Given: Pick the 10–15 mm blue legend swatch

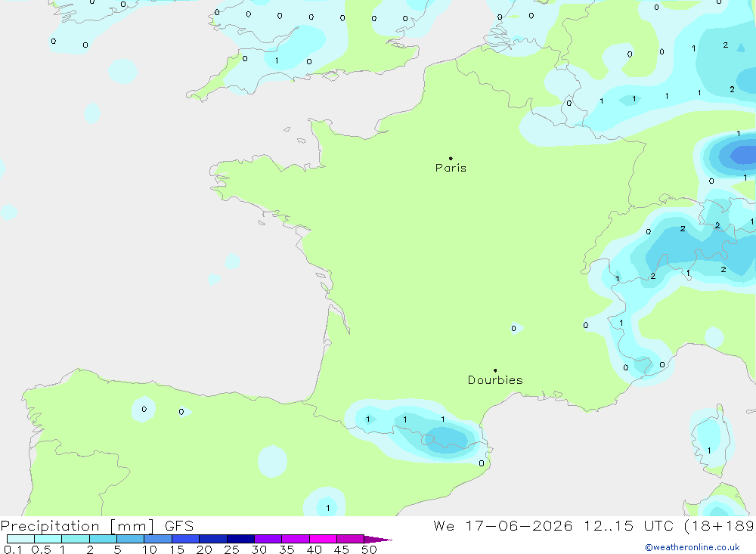Looking at the screenshot, I should [158, 539].
